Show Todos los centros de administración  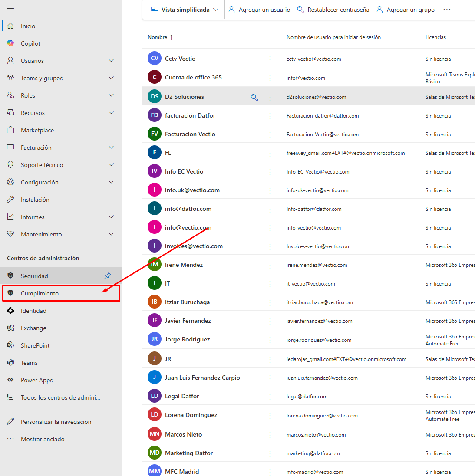pyautogui.click(x=60, y=397)
